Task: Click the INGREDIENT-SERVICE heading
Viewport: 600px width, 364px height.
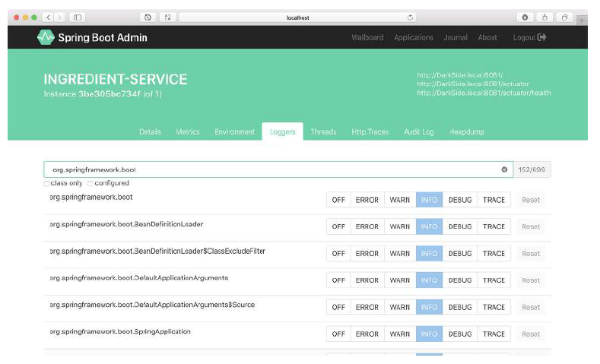Action: tap(115, 79)
